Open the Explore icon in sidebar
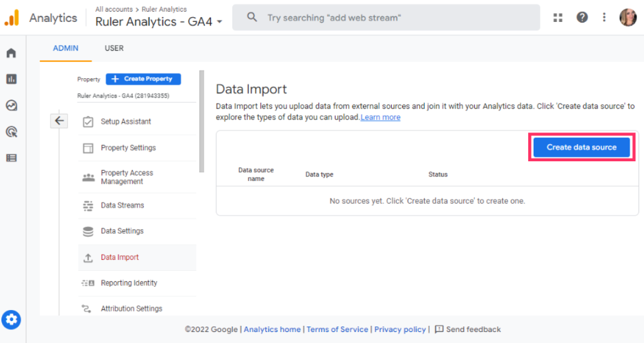This screenshot has height=343, width=644. click(x=11, y=106)
